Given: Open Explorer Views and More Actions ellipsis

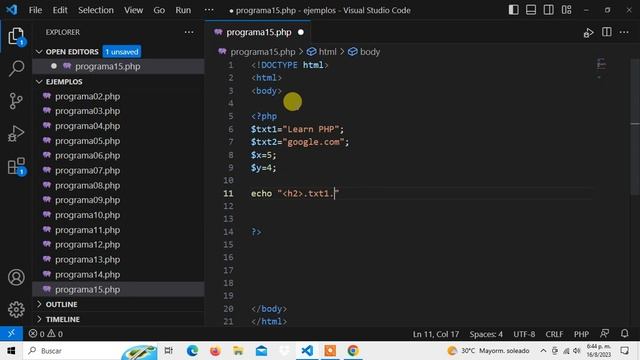Looking at the screenshot, I should (189, 32).
